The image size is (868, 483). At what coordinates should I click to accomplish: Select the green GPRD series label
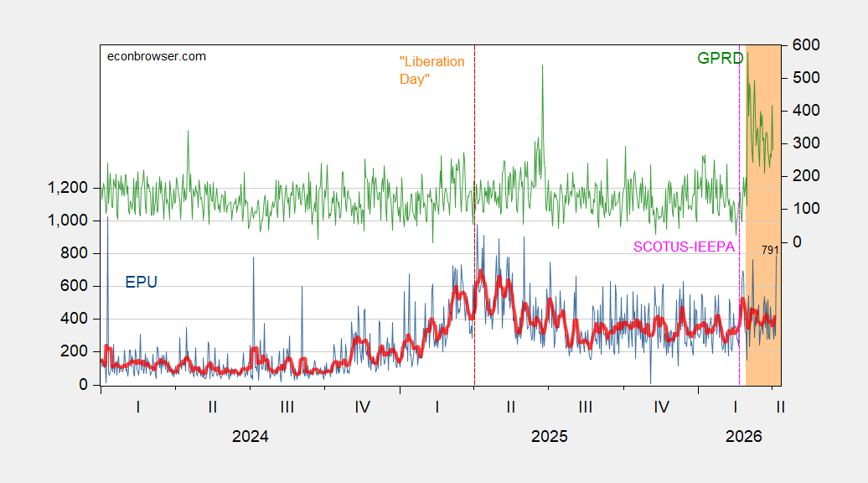(719, 58)
